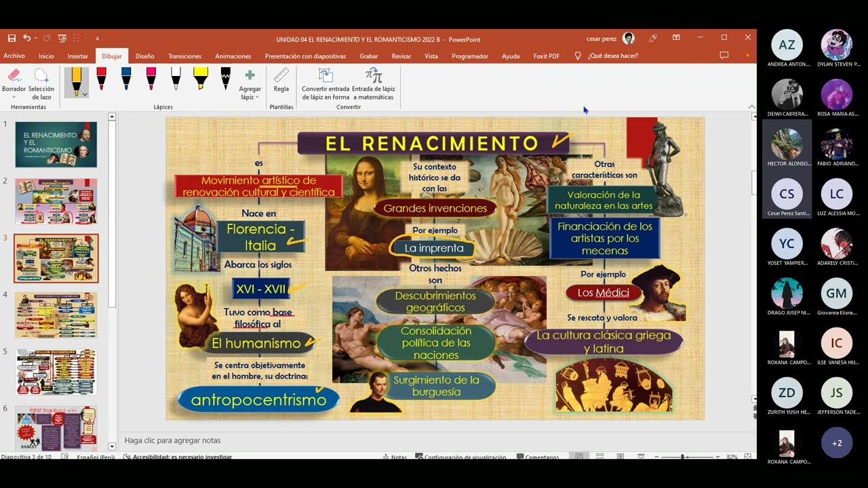Viewport: 868px width, 488px height.
Task: Collapse the ribbon with the chevron
Action: point(751,107)
